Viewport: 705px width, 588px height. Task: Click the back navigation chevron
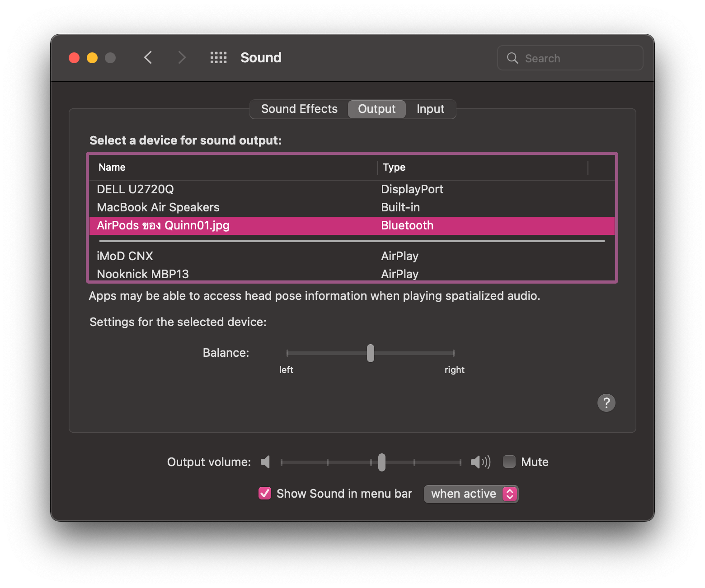148,58
